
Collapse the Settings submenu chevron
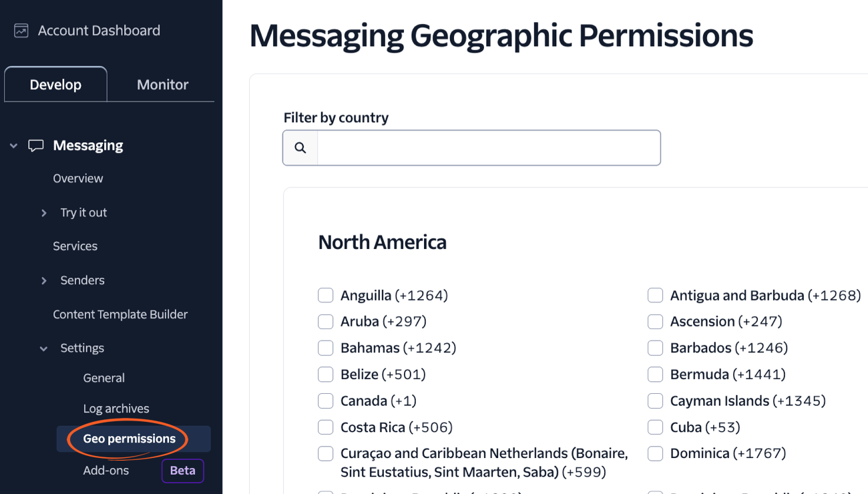44,348
